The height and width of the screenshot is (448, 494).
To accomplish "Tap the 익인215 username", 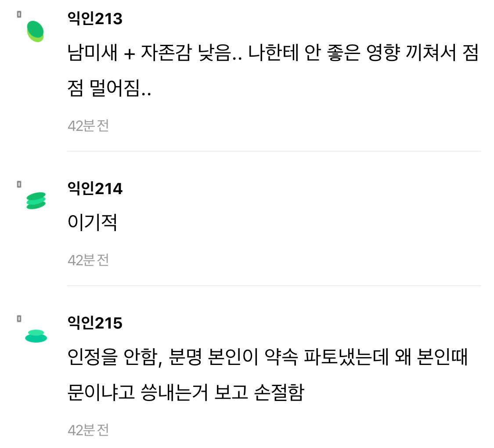I will [95, 323].
